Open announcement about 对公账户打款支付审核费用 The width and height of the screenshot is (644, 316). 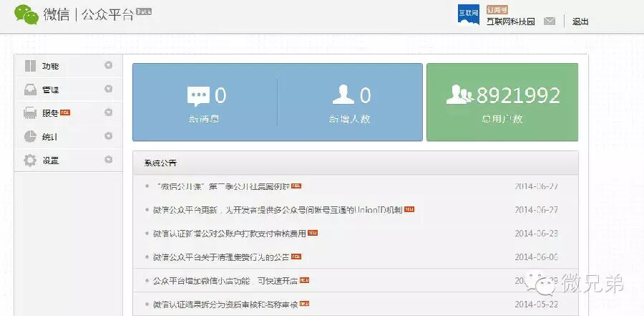coord(230,234)
